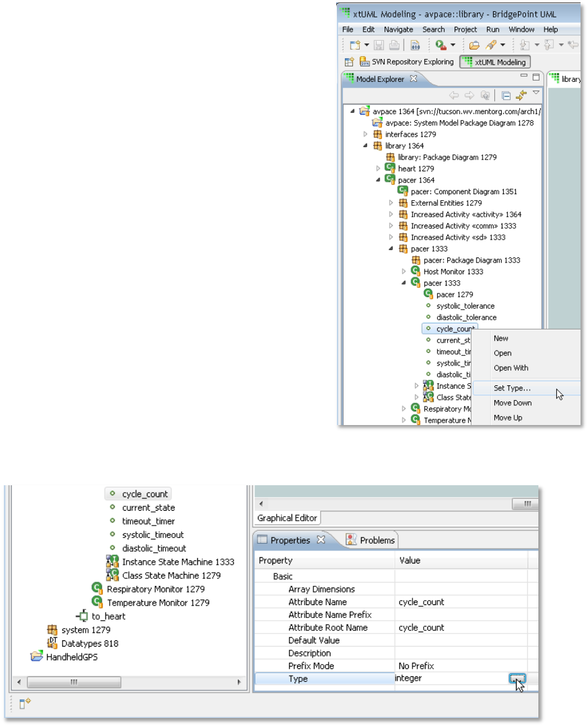Click the left arrow of Graphical Editor scrollbar
The width and height of the screenshot is (588, 726).
pos(261,504)
